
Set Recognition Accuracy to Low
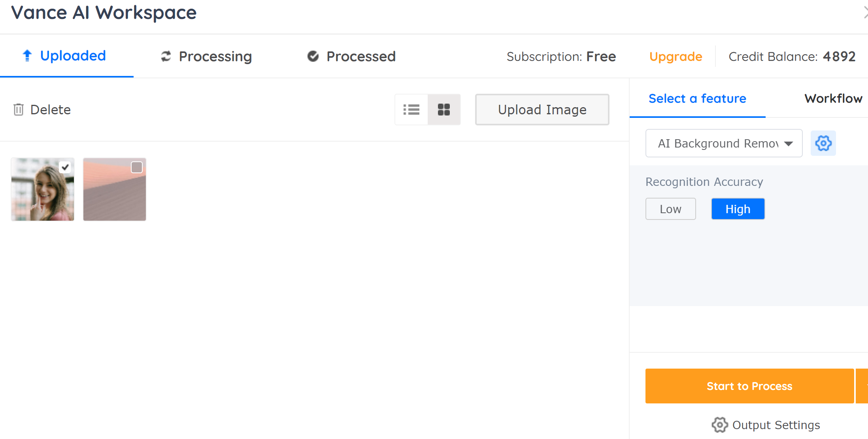pyautogui.click(x=671, y=209)
